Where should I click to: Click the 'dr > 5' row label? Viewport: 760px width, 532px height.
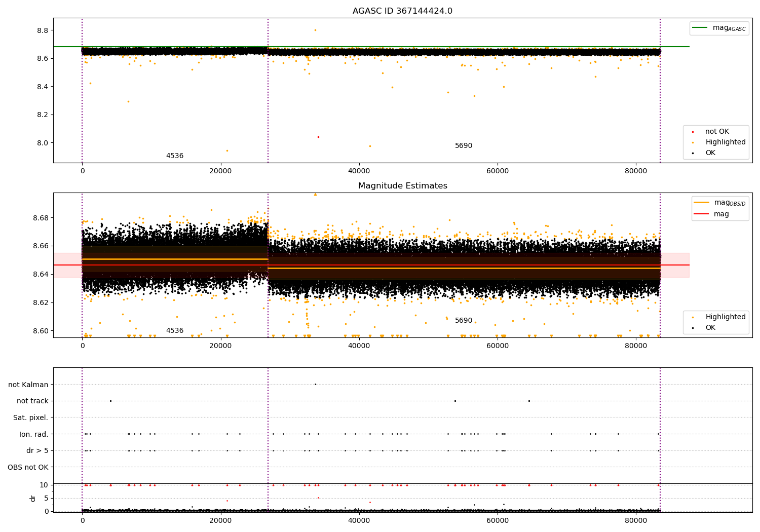tap(37, 451)
